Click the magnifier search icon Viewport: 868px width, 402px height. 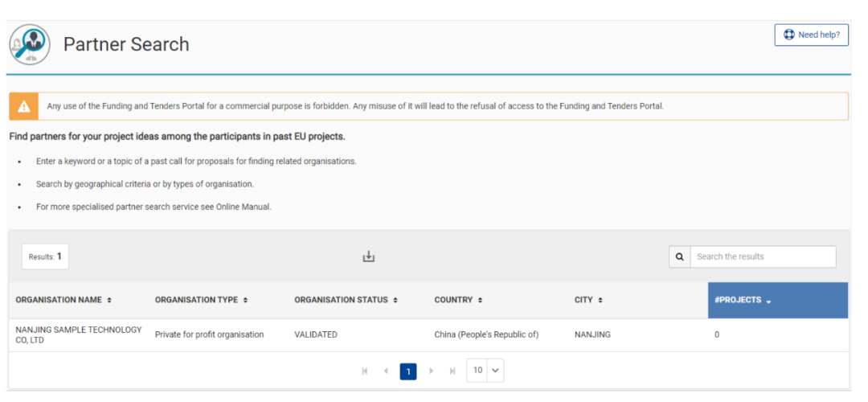click(x=679, y=256)
